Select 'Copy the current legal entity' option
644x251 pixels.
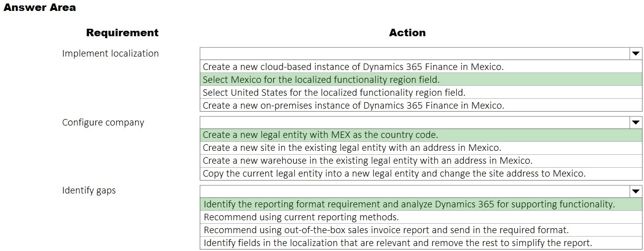click(x=421, y=174)
